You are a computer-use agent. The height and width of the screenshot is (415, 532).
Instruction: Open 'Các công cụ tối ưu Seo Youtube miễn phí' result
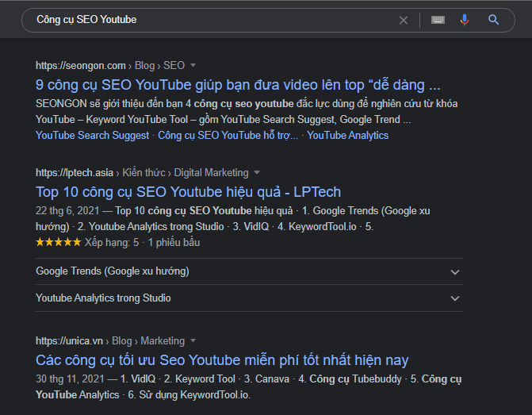coord(222,360)
